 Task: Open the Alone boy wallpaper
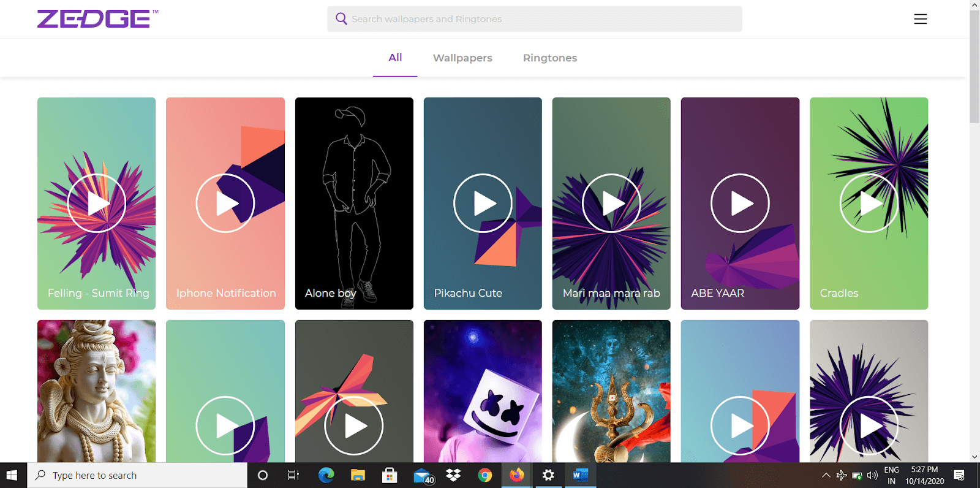click(x=354, y=203)
